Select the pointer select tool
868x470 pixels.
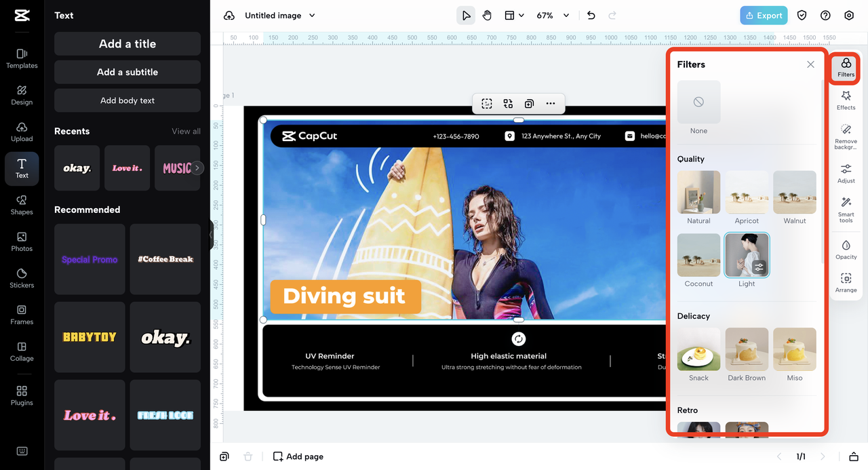pyautogui.click(x=466, y=16)
